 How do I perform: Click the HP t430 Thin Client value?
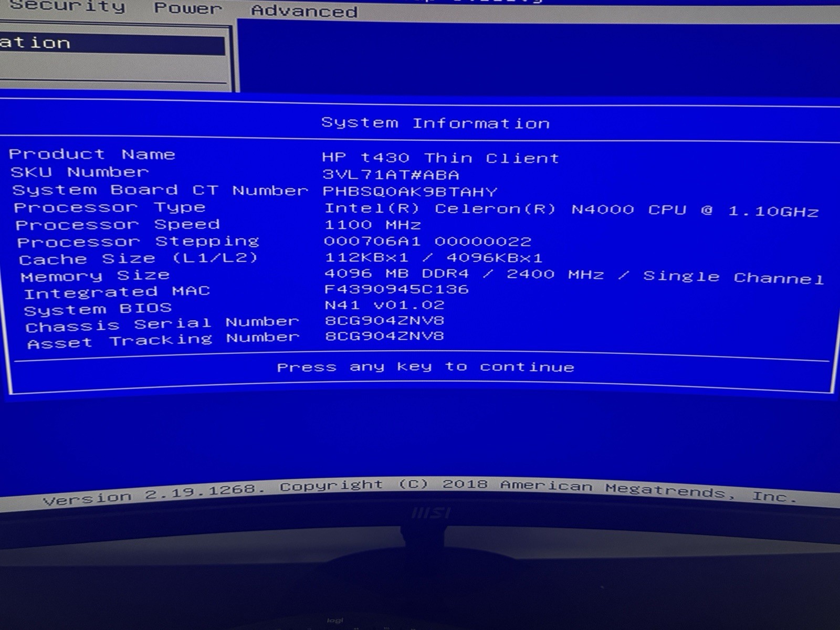click(440, 158)
